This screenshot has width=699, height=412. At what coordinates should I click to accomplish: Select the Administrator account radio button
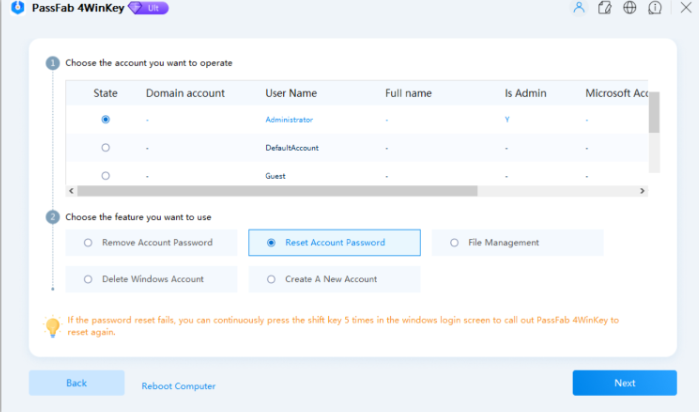pyautogui.click(x=106, y=119)
